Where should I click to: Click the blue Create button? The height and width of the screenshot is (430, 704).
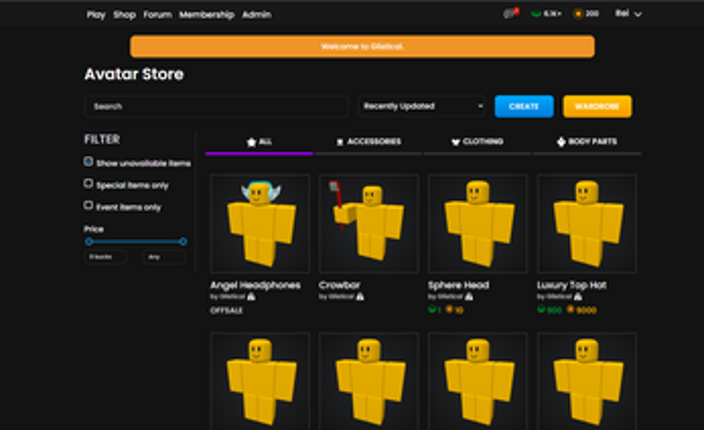tap(523, 106)
